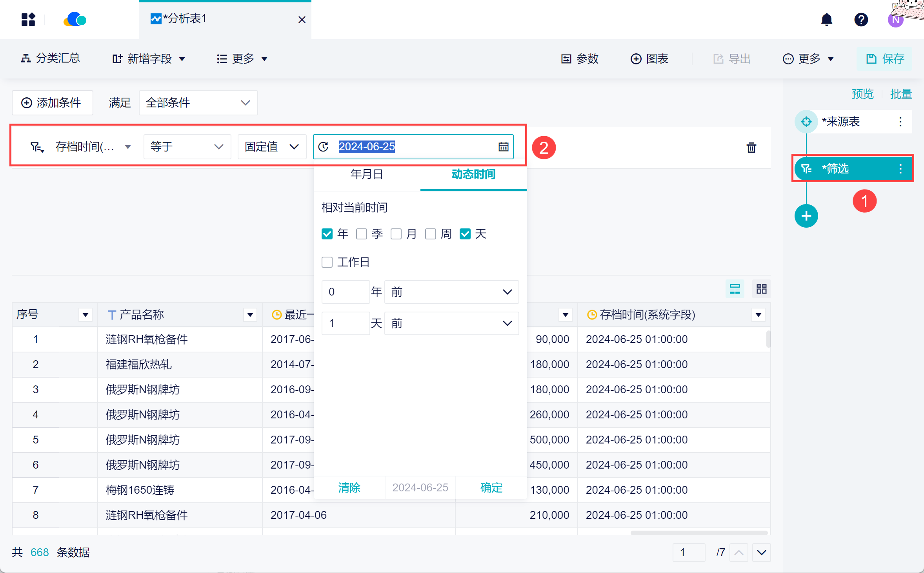Uncheck the 年 checkbox
The width and height of the screenshot is (924, 573).
(x=327, y=234)
